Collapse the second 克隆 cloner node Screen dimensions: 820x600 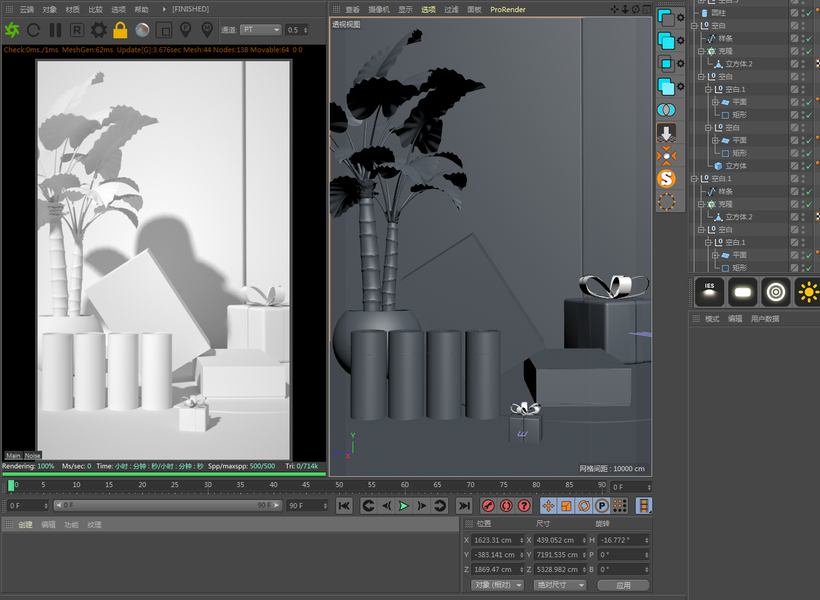pyautogui.click(x=701, y=204)
